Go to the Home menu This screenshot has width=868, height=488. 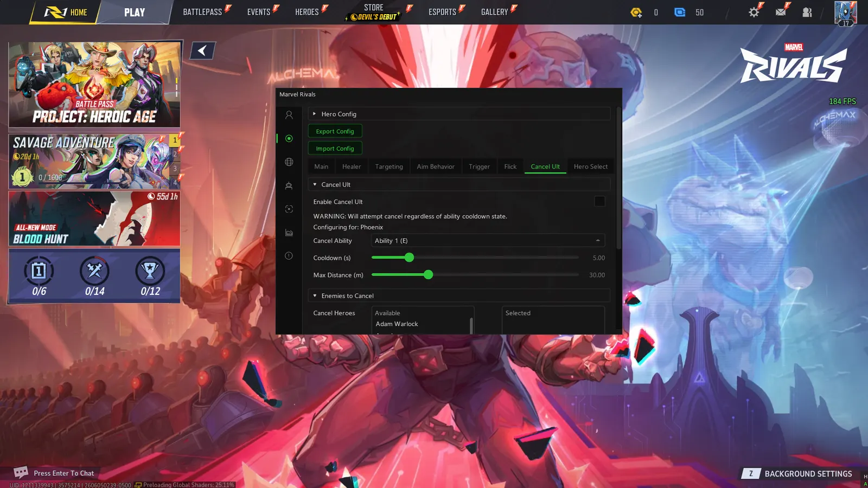(x=66, y=12)
